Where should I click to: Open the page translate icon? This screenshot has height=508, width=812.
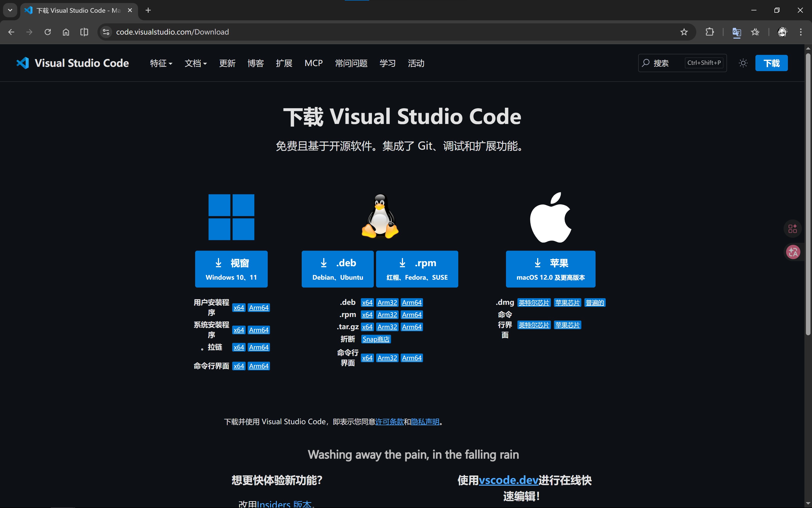coord(736,32)
